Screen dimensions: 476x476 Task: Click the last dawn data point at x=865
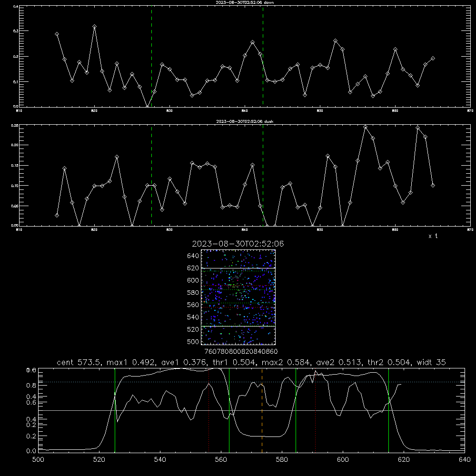click(433, 58)
